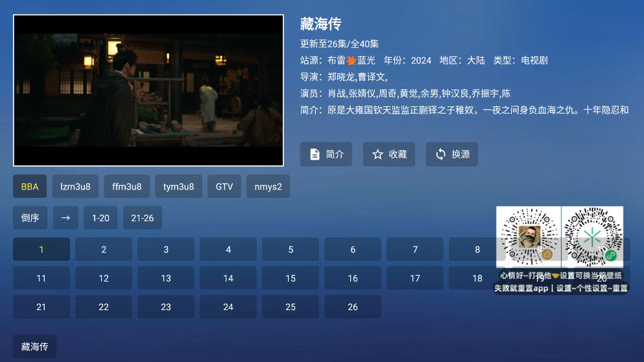Select the lzm3u8 playback source
Viewport: 644px width, 362px height.
(x=75, y=187)
